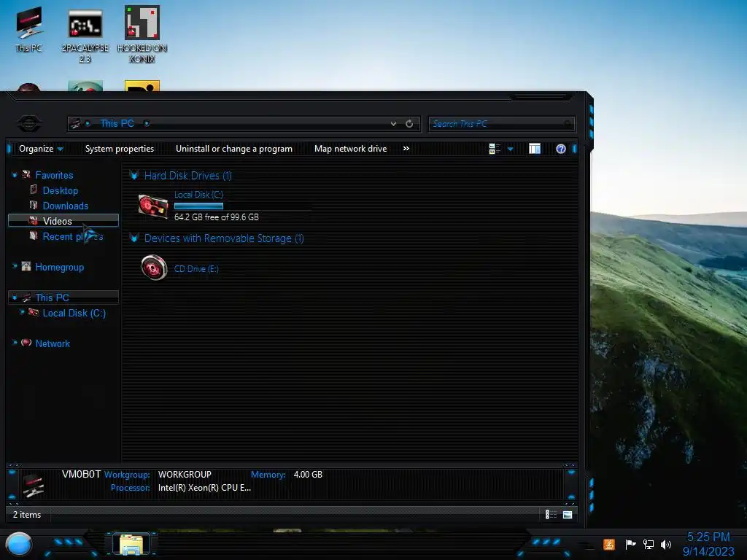Open network tray icon
The height and width of the screenshot is (560, 747).
pos(649,544)
